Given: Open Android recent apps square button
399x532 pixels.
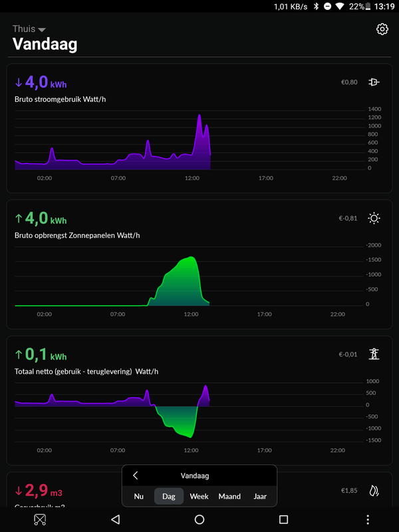Looking at the screenshot, I should click(283, 519).
